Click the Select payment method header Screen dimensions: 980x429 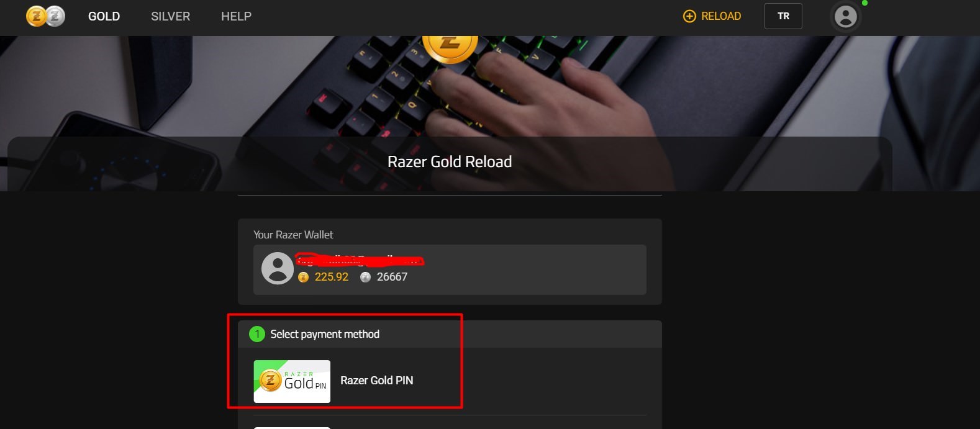tap(325, 334)
